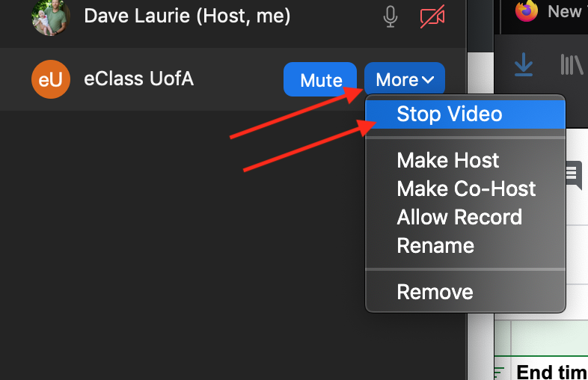
Task: Collapse the More dropdown for eClass UofA
Action: pyautogui.click(x=405, y=79)
